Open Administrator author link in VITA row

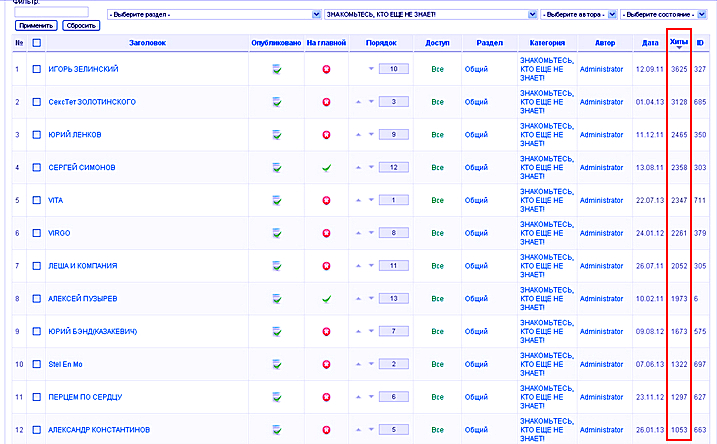tap(601, 200)
